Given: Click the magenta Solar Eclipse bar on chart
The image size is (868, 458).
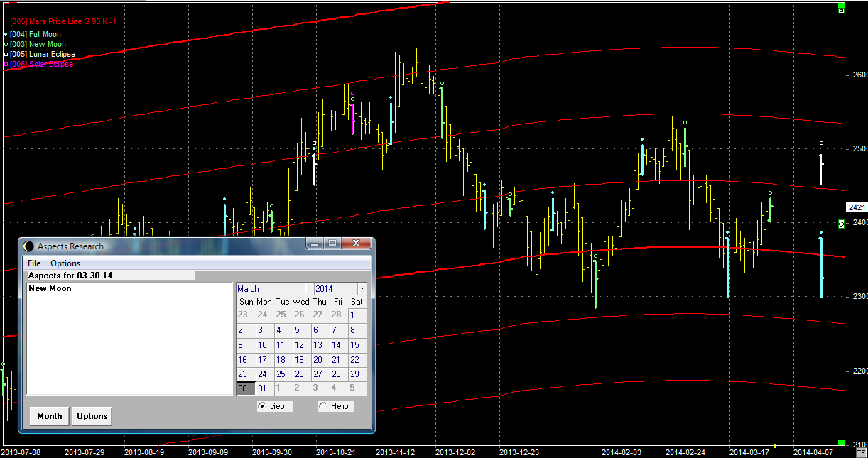Looking at the screenshot, I should (352, 119).
